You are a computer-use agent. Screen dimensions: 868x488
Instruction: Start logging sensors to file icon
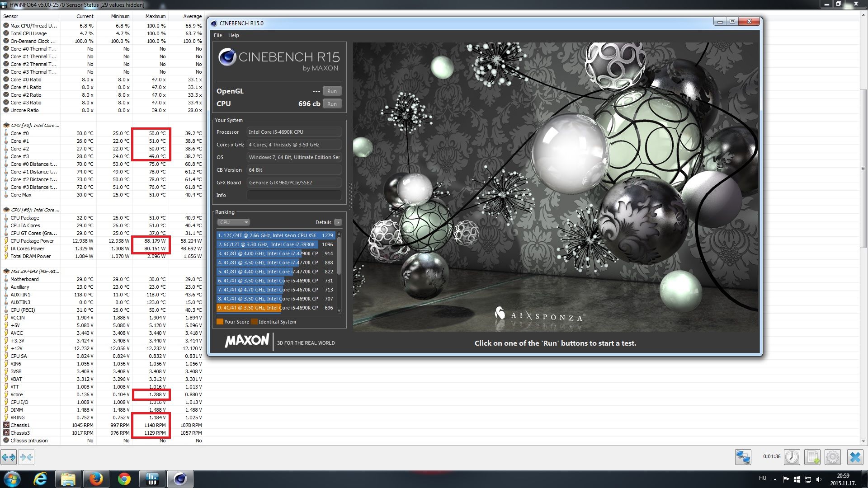(x=812, y=457)
